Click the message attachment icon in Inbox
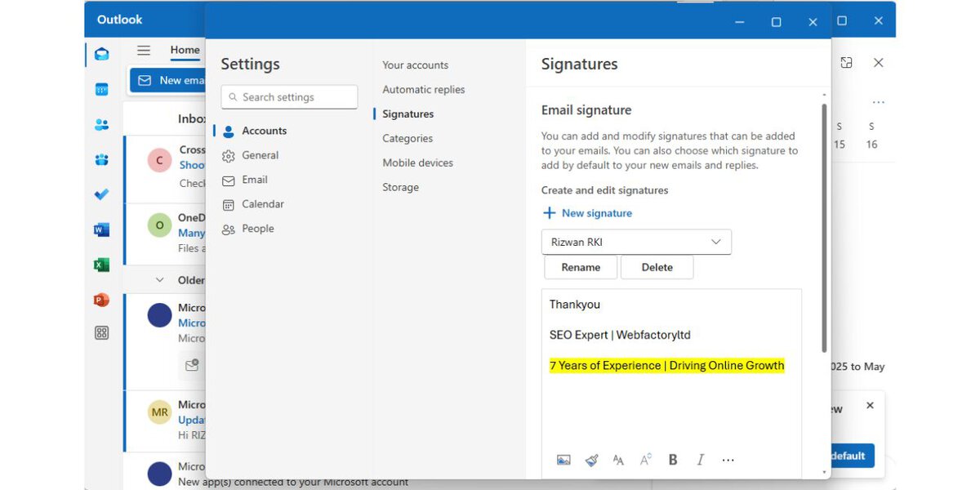 [x=192, y=365]
